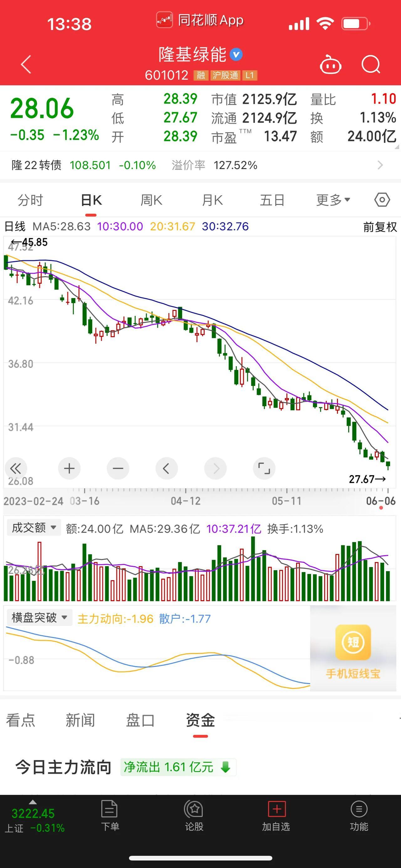This screenshot has height=868, width=401.
Task: Tap the 同花顺 App logo in status bar
Action: point(165,20)
